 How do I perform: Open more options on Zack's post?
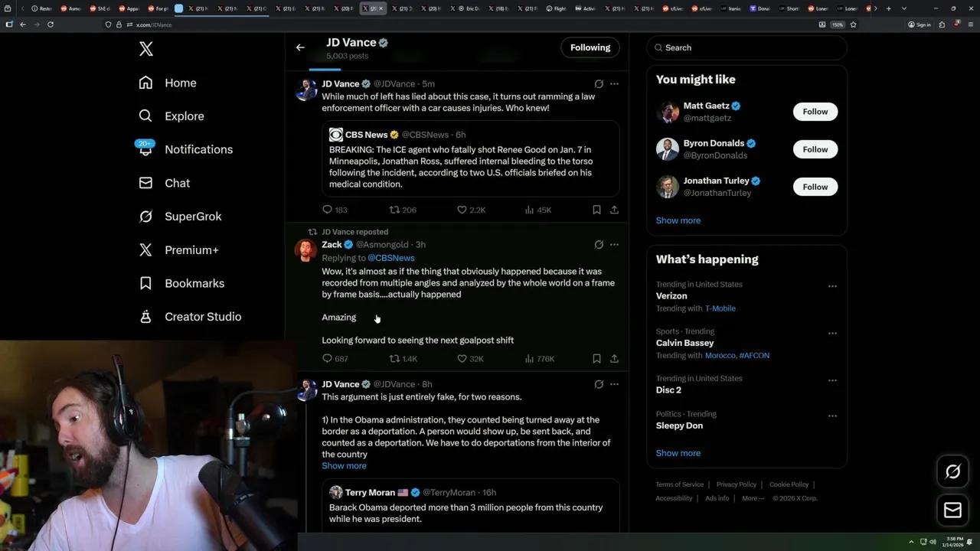(x=614, y=245)
